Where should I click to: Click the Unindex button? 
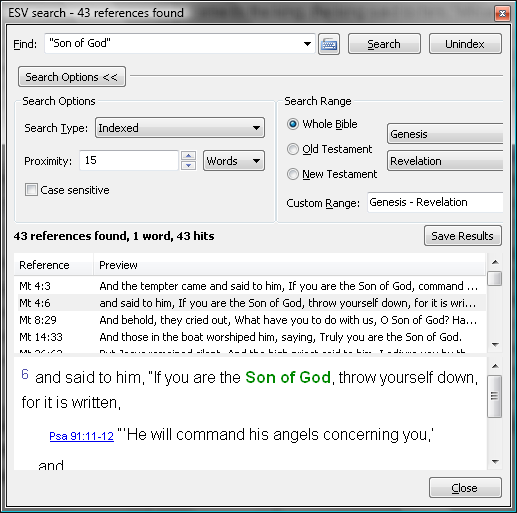(x=465, y=44)
